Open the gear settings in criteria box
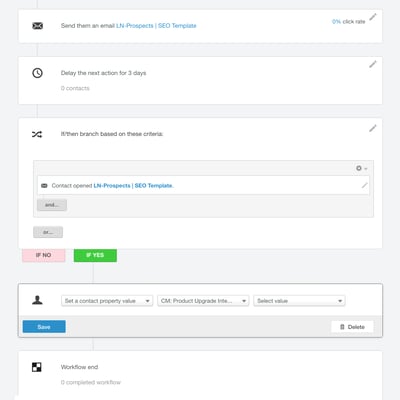Viewport: 400px width, 400px height. [x=361, y=168]
